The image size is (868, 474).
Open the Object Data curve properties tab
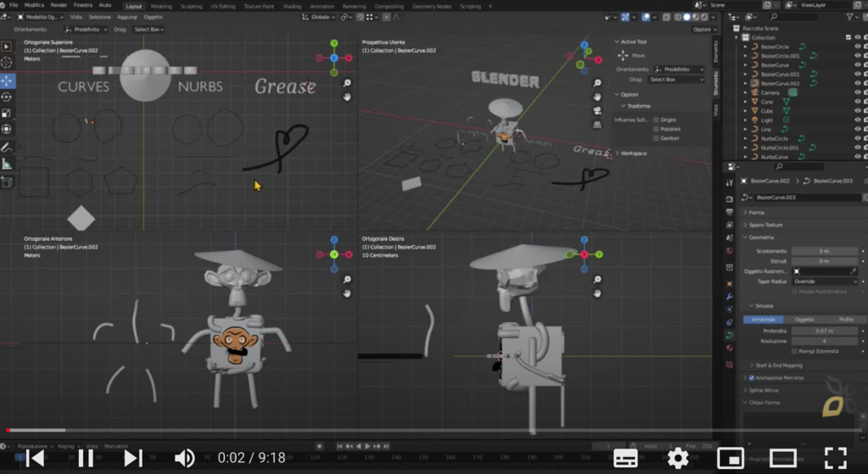point(729,335)
